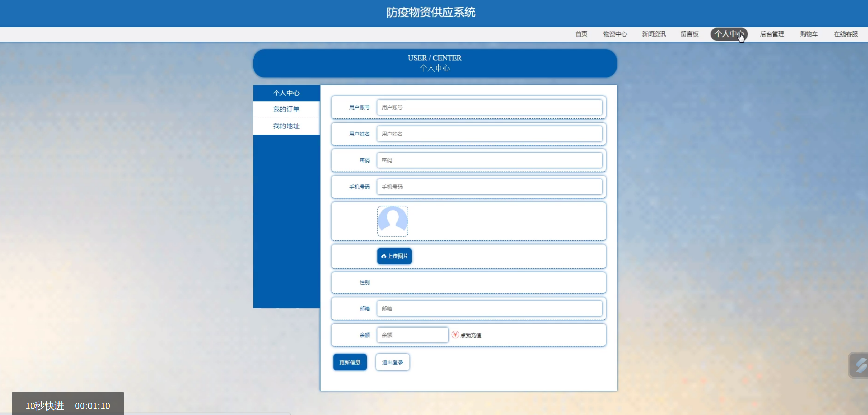Image resolution: width=868 pixels, height=415 pixels.
Task: Open 购物车 shopping cart link
Action: point(808,34)
